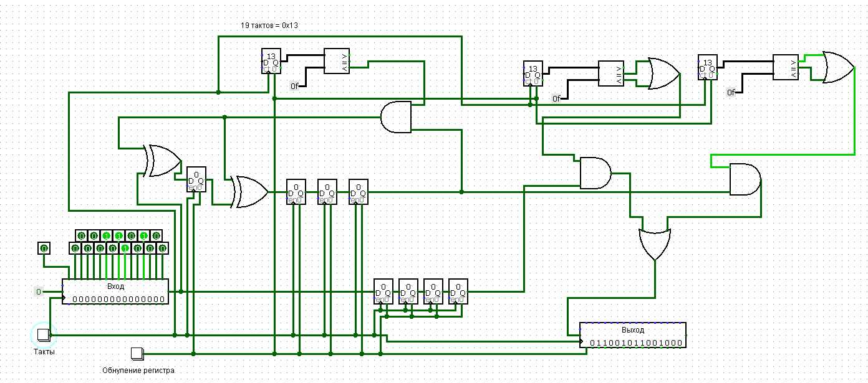Toggle the fourth pin in the upper row, showing 1
The height and width of the screenshot is (383, 868).
click(118, 235)
